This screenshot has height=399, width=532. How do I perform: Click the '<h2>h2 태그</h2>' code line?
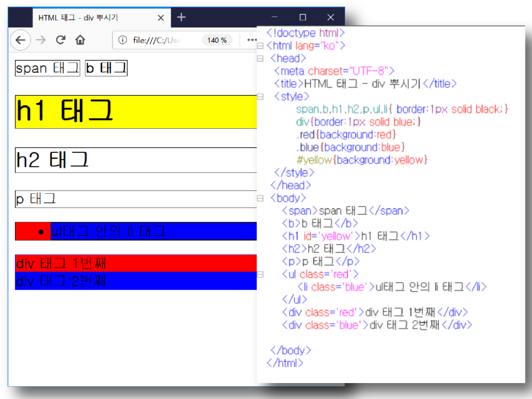[x=329, y=249]
